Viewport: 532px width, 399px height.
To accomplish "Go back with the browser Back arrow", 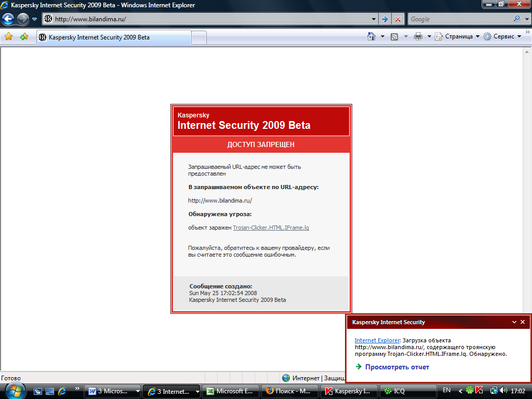I will click(8, 19).
